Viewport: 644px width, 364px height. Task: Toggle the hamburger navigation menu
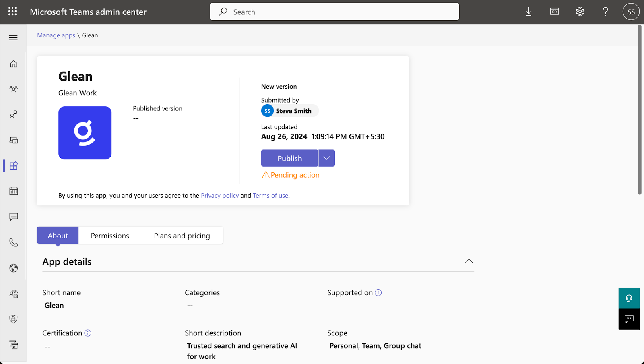(x=13, y=38)
